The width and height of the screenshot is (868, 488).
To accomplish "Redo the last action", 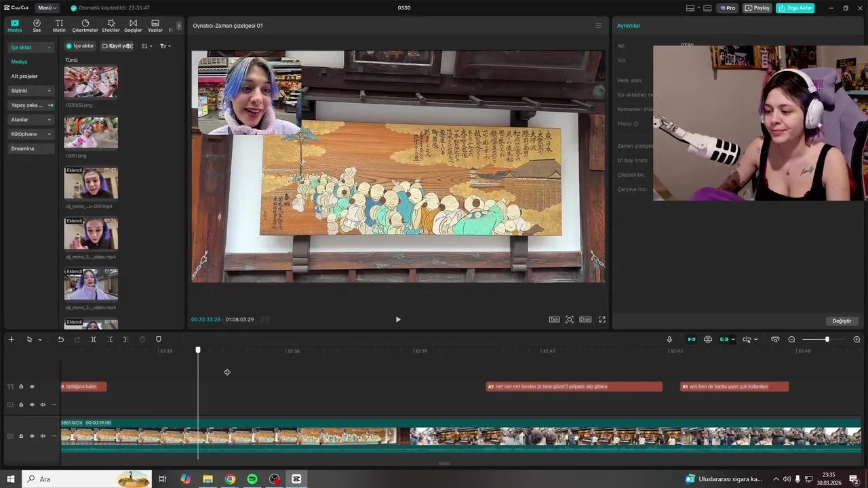I will point(77,340).
